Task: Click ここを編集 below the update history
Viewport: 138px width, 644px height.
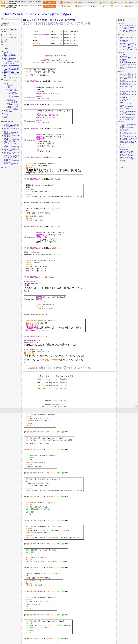Action: tap(120, 168)
